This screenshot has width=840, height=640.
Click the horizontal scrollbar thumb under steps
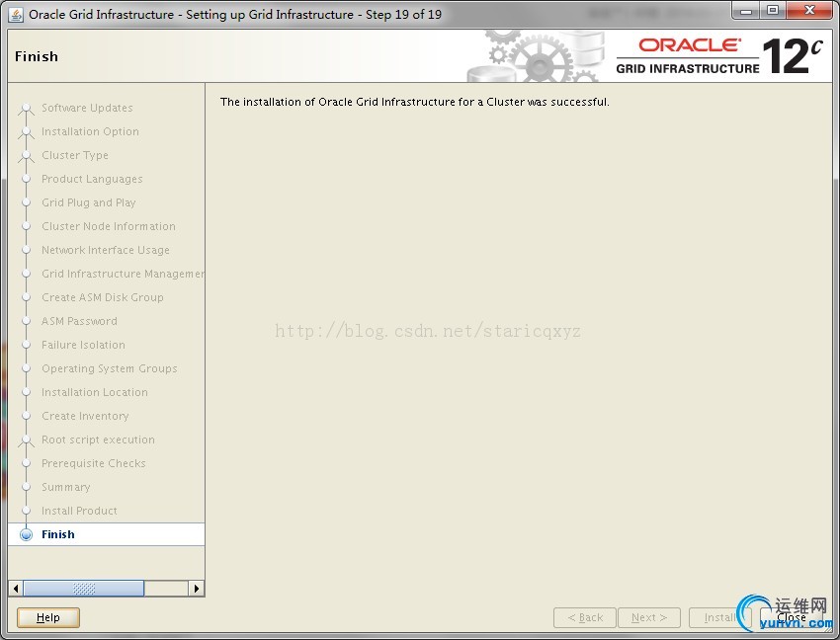click(84, 588)
